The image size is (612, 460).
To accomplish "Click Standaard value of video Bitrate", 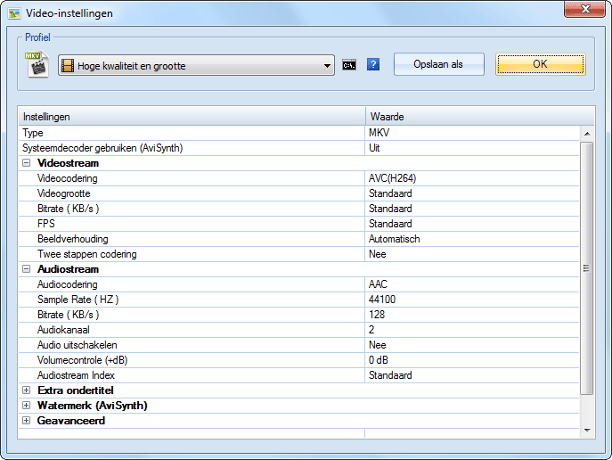I will (390, 209).
